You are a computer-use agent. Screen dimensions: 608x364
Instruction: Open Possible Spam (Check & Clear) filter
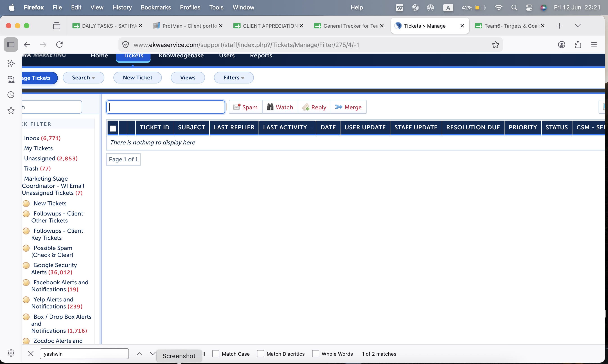[52, 252]
